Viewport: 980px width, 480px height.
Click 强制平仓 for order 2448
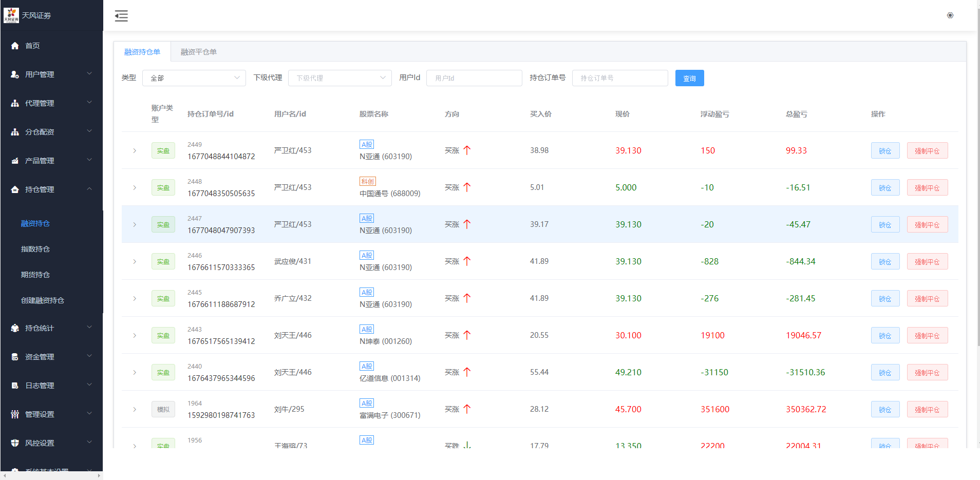[927, 187]
